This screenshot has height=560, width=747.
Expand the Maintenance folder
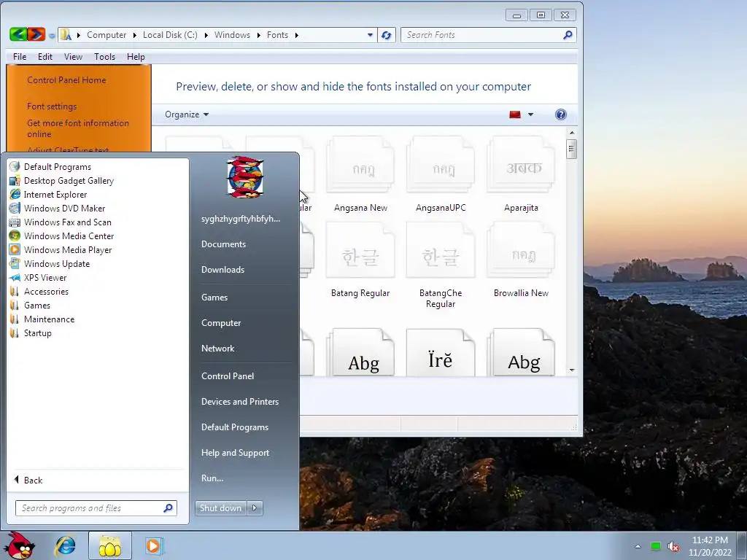[49, 319]
